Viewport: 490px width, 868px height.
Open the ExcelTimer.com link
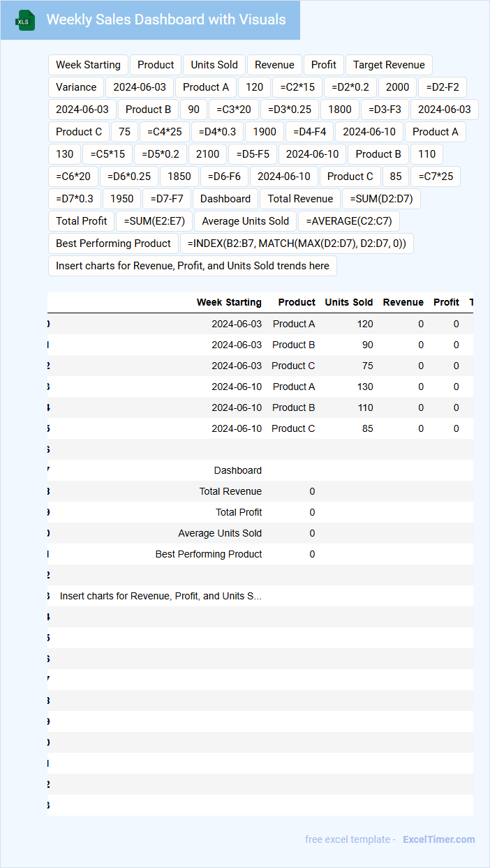(438, 839)
